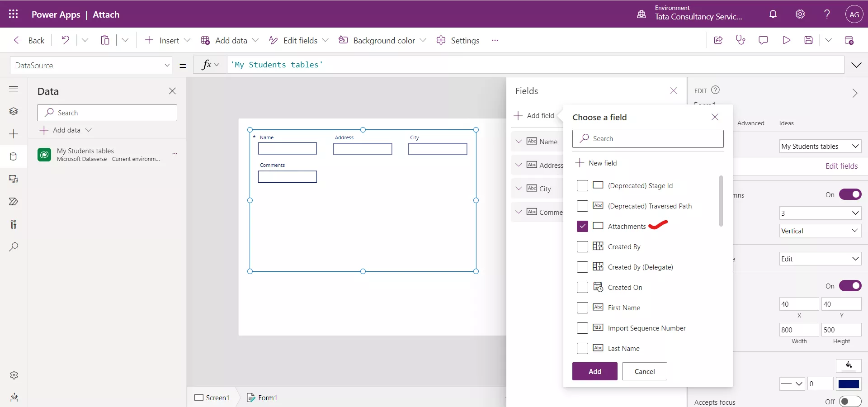Check the Import Sequence Number checkbox

click(582, 328)
